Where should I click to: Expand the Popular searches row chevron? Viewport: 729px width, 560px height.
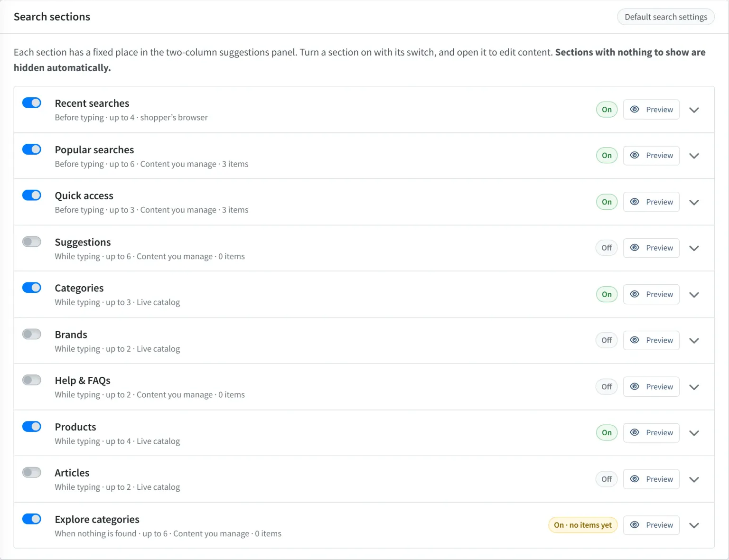694,156
